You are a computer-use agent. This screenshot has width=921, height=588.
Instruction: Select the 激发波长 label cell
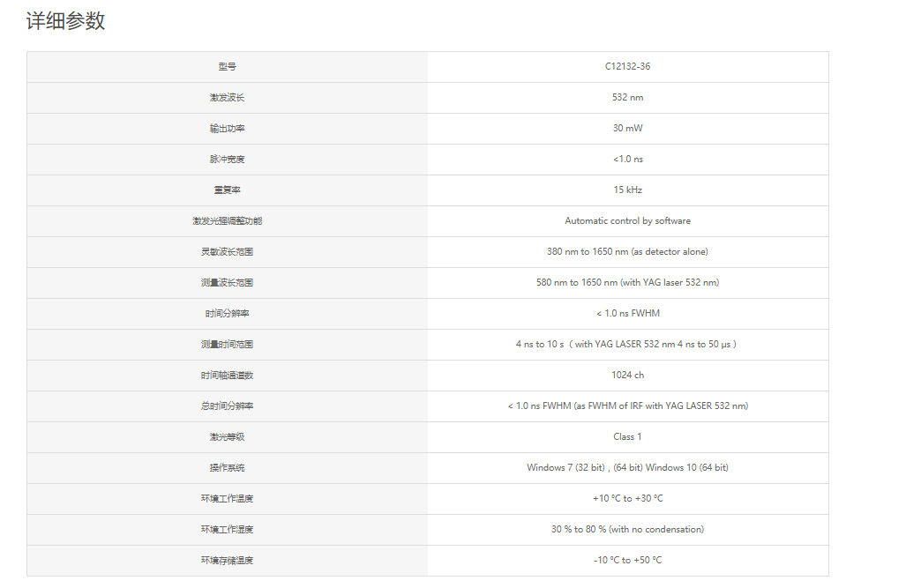(x=227, y=98)
